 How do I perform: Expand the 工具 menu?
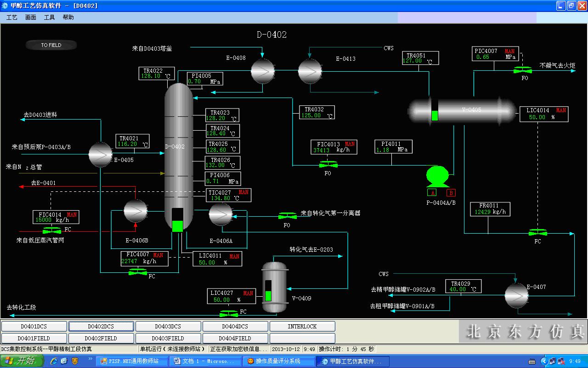click(x=49, y=17)
